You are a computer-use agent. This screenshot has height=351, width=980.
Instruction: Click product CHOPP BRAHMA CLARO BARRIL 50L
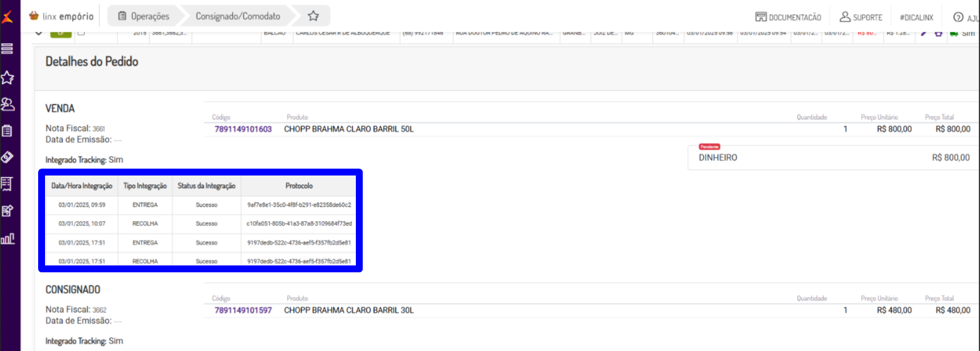tap(349, 129)
